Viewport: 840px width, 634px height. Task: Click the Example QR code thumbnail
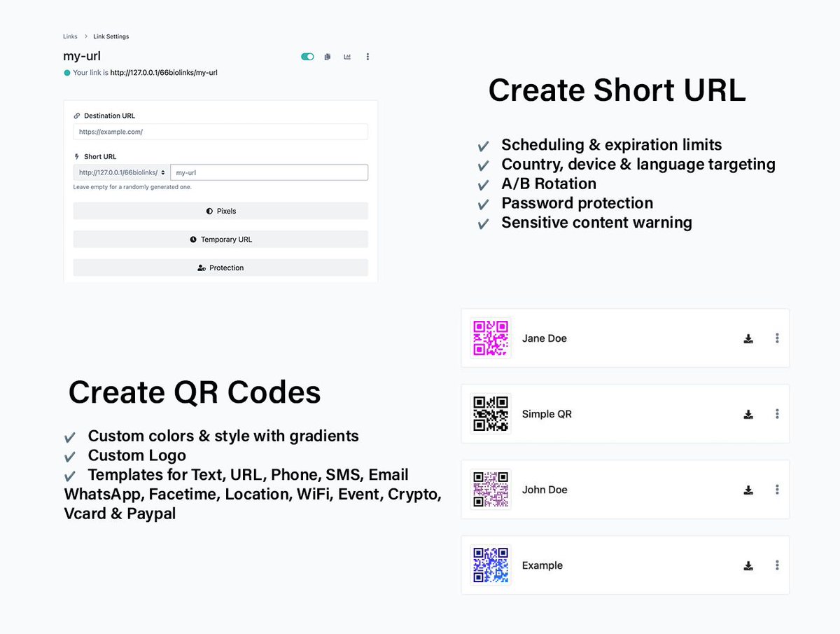pos(491,565)
